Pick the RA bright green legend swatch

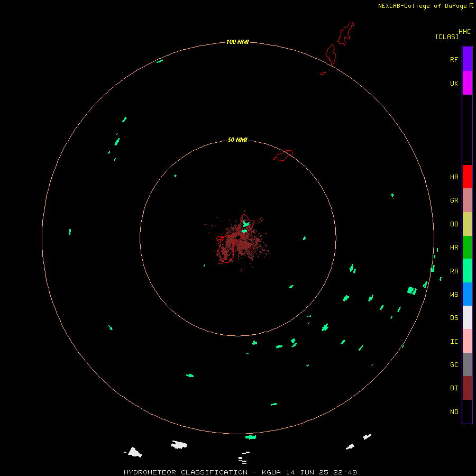(467, 271)
